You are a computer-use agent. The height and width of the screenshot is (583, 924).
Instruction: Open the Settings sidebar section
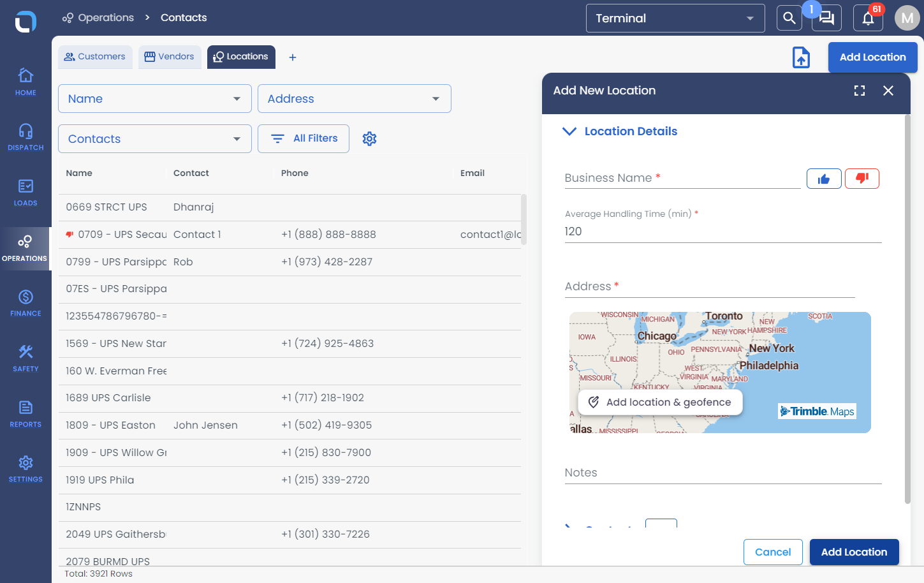click(x=26, y=469)
